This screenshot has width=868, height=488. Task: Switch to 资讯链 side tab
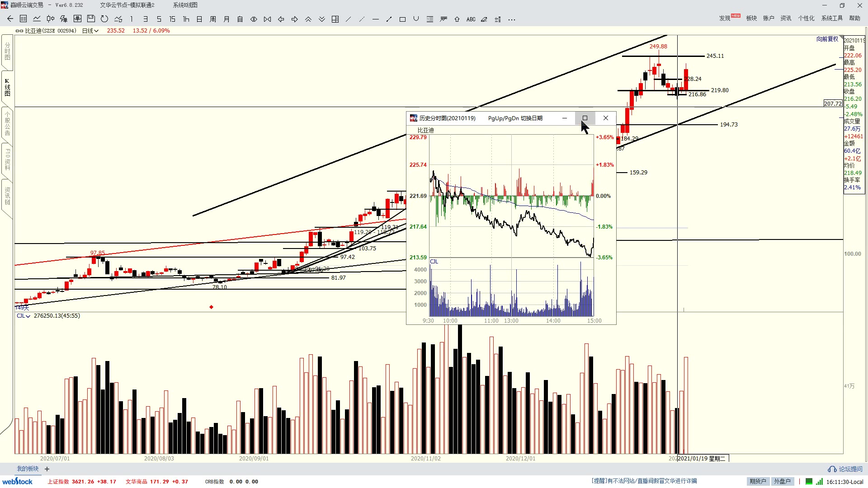pos(7,196)
